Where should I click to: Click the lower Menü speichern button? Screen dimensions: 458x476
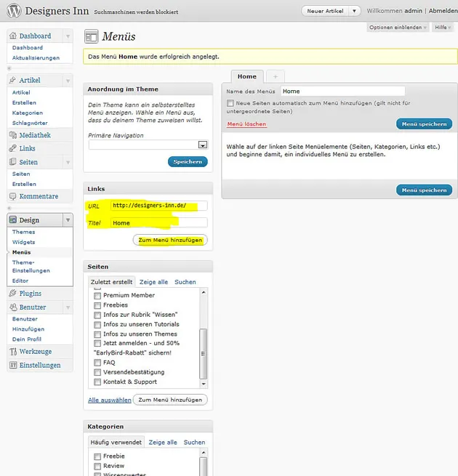point(424,190)
